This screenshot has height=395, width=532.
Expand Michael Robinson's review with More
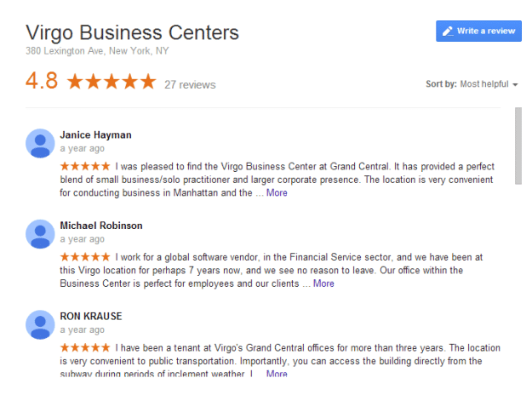(323, 283)
